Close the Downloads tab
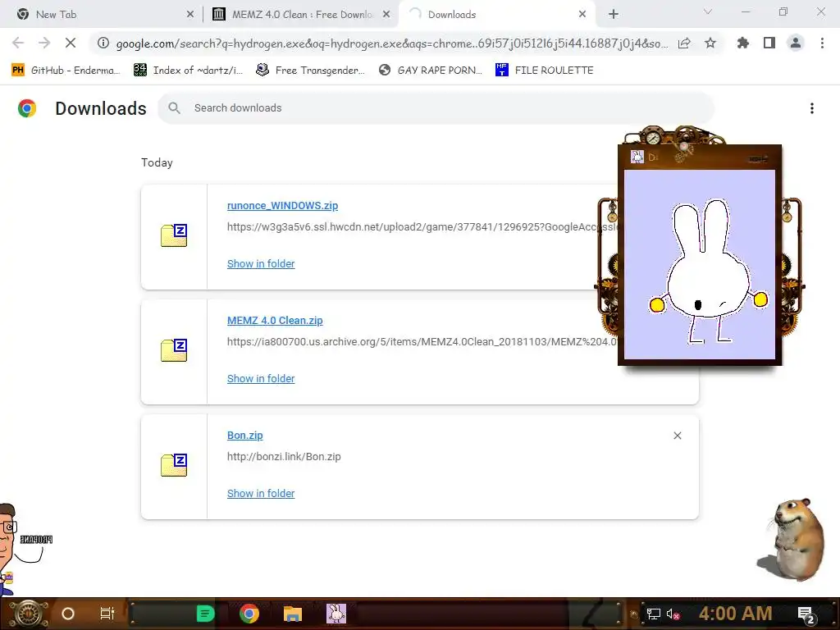 pyautogui.click(x=582, y=15)
